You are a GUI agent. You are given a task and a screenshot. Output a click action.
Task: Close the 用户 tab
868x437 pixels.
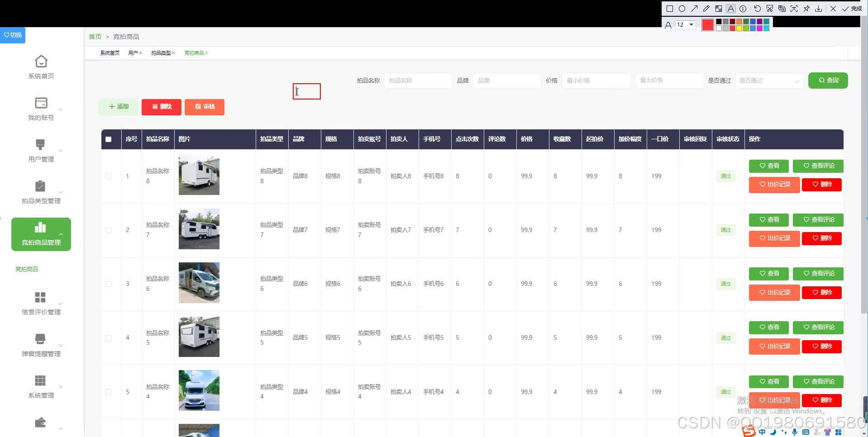pyautogui.click(x=141, y=53)
